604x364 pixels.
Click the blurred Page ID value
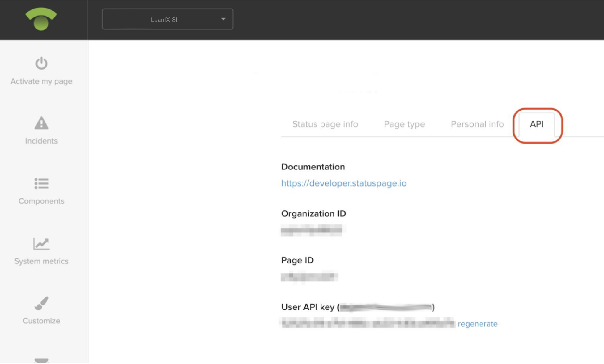pyautogui.click(x=309, y=277)
